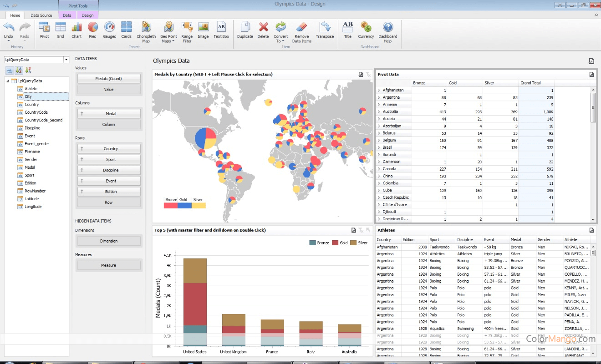Insert a Gauges dashboard item

pos(109,30)
